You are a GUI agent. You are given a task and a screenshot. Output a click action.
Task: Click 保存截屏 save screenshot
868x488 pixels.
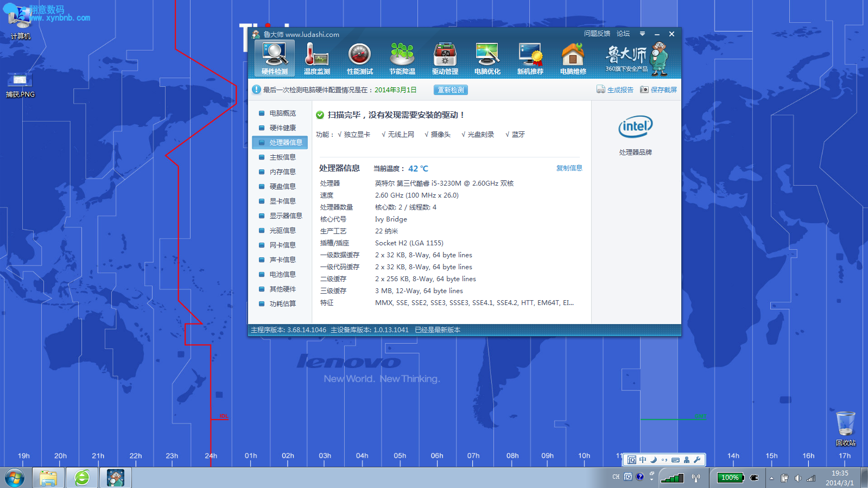658,90
